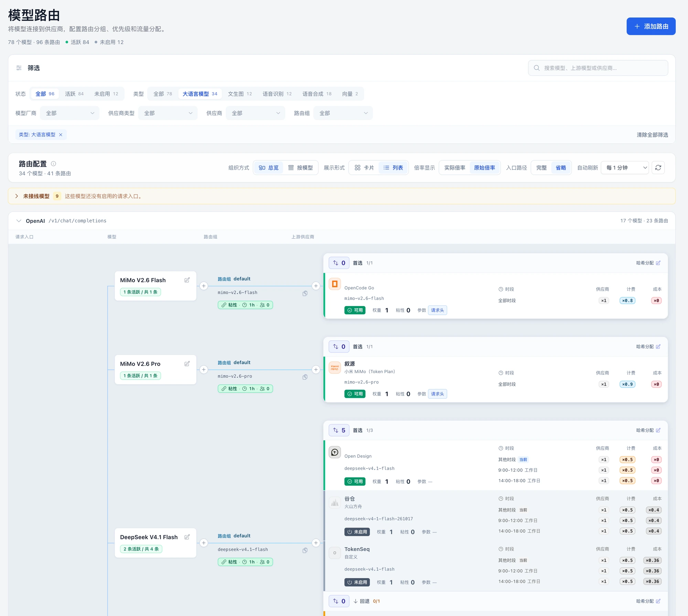Filter type by 语音合成 18
Image resolution: width=688 pixels, height=616 pixels.
tap(317, 94)
